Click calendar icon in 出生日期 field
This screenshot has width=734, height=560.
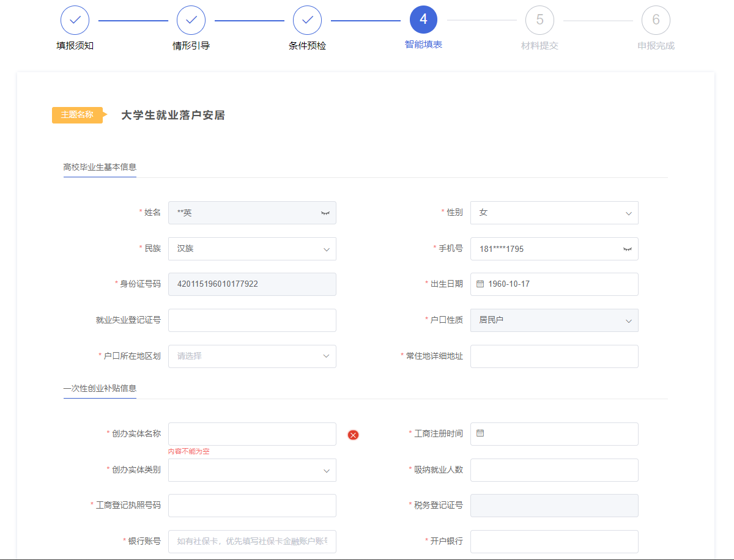(480, 284)
